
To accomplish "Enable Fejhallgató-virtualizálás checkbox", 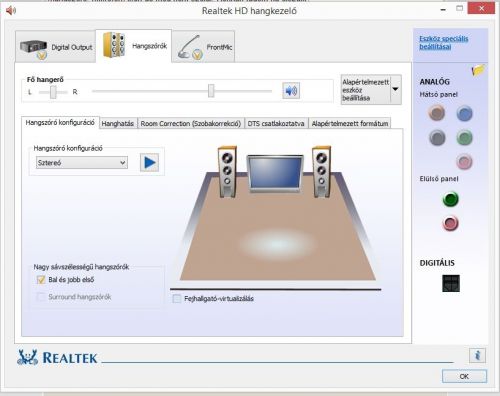I will click(177, 298).
